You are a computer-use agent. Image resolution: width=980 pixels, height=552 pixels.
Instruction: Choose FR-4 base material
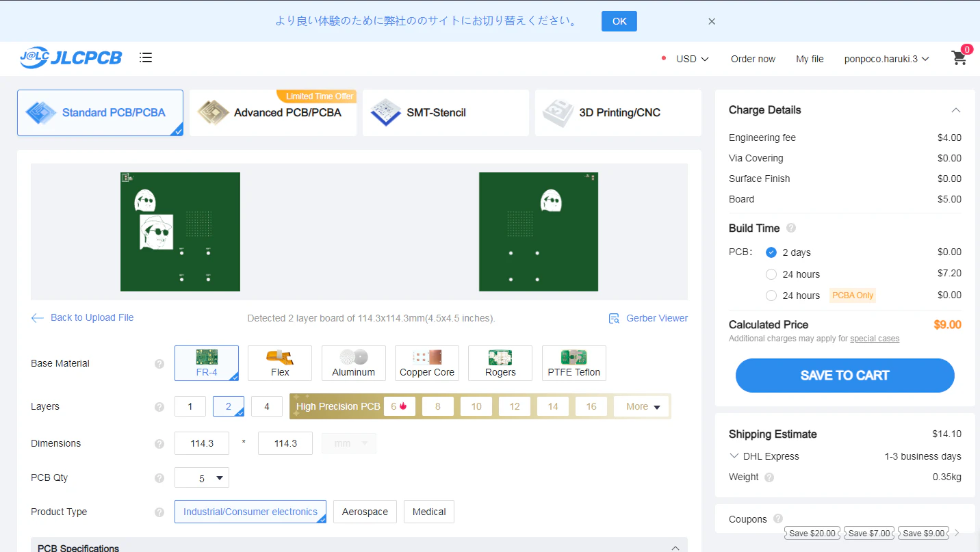207,363
